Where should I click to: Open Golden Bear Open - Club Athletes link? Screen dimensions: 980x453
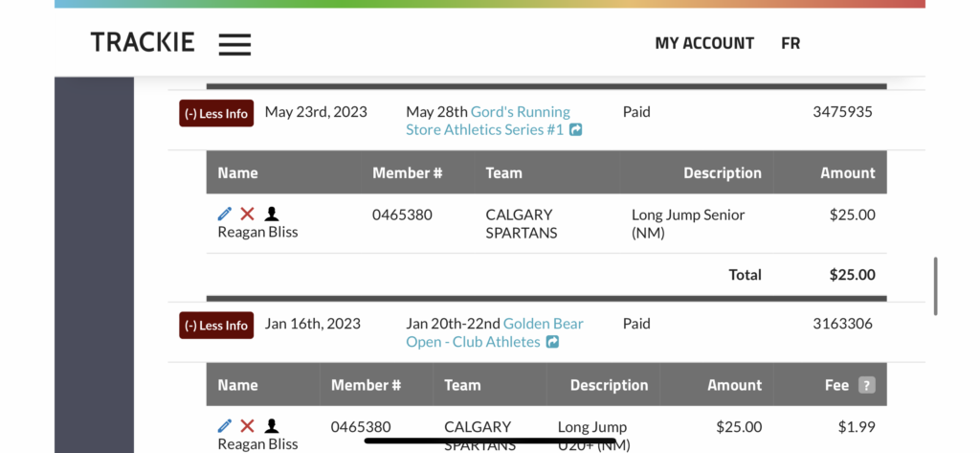pyautogui.click(x=495, y=333)
